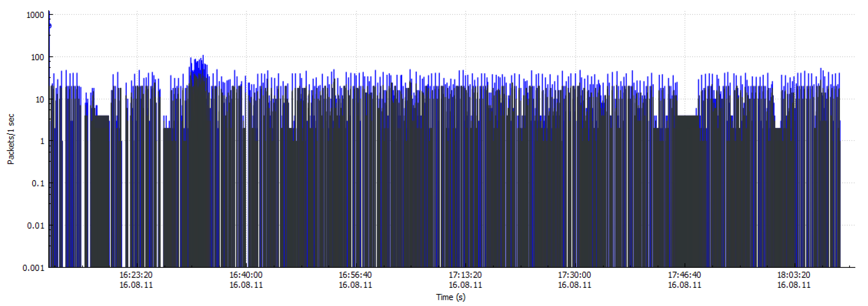Click the 100 y-axis tick label

37,58
